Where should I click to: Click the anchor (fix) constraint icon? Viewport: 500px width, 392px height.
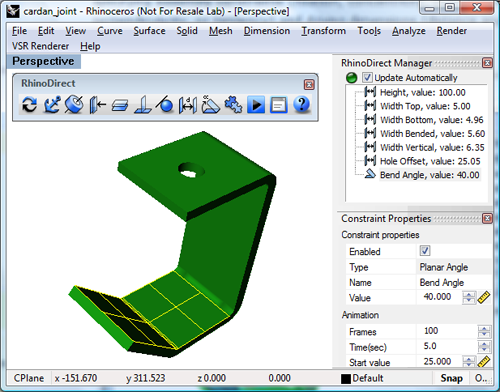(x=52, y=105)
